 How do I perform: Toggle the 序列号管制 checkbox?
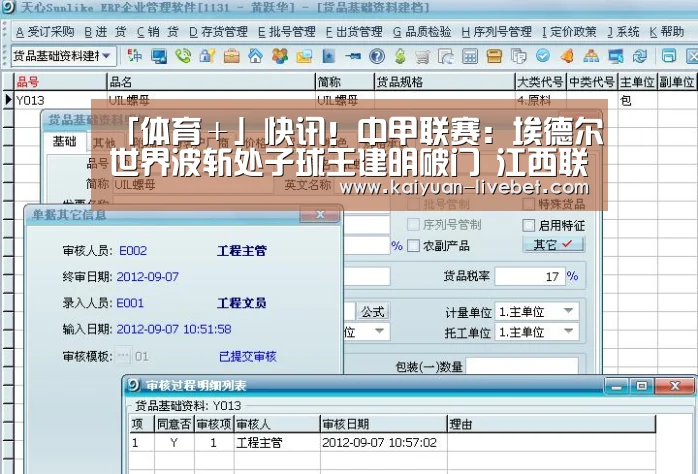click(413, 224)
